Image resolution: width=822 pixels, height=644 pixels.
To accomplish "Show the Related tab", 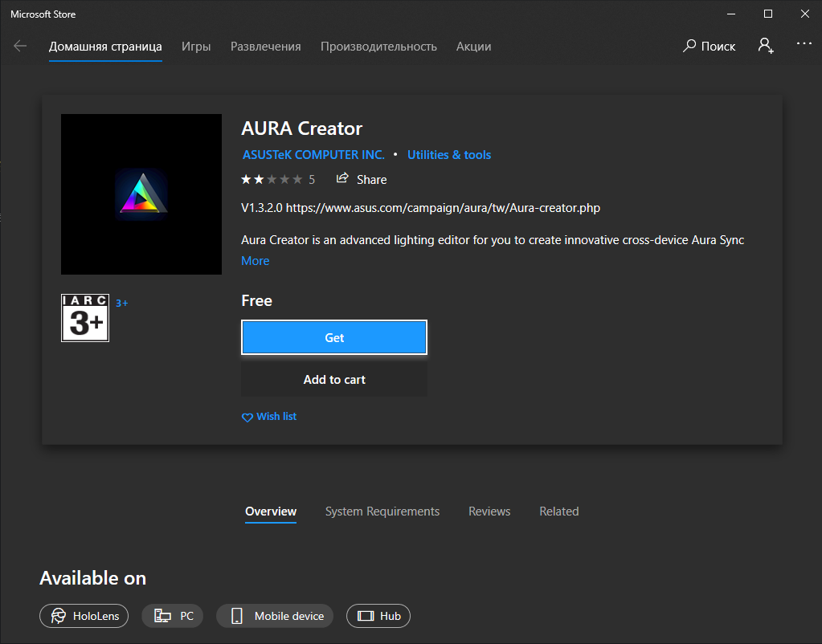I will tap(558, 512).
